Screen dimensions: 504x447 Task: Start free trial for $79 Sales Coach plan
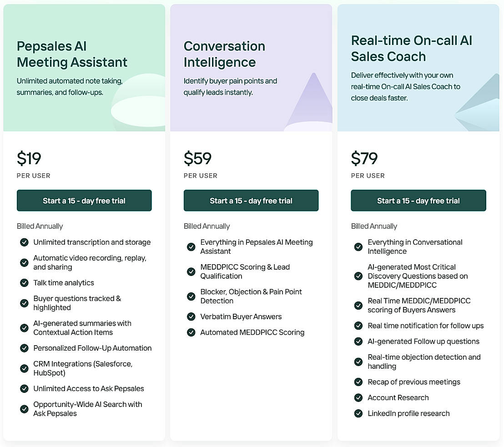click(418, 201)
